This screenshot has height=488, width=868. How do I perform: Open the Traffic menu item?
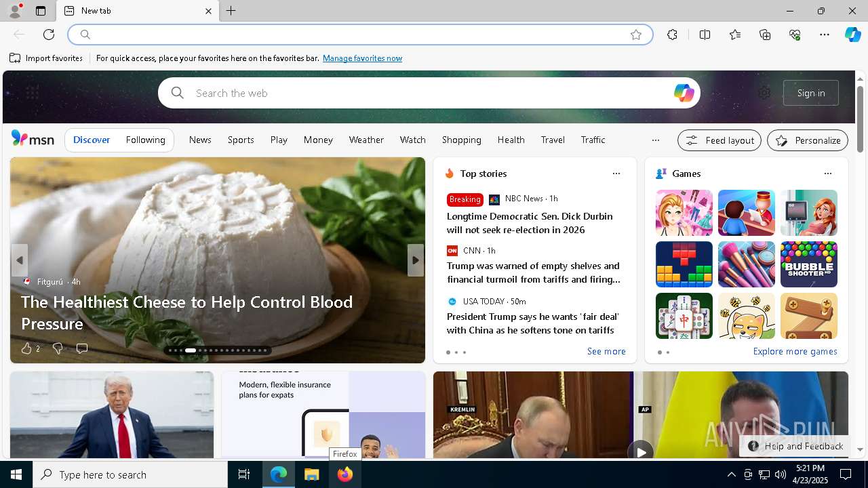[593, 140]
